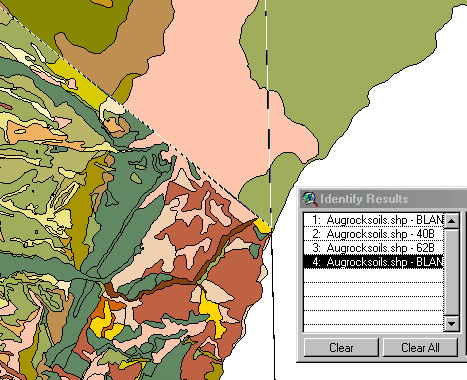This screenshot has width=467, height=380.
Task: Click the orange polygon near bottom left
Action: click(x=103, y=310)
